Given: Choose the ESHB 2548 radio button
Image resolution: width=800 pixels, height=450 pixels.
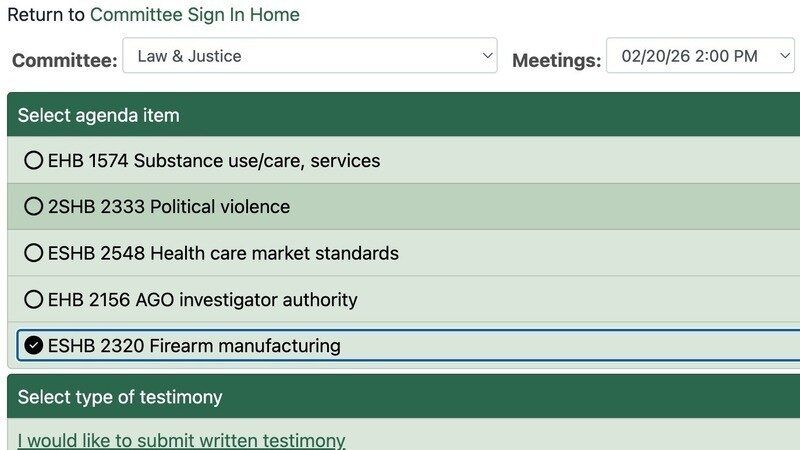Looking at the screenshot, I should tap(34, 253).
